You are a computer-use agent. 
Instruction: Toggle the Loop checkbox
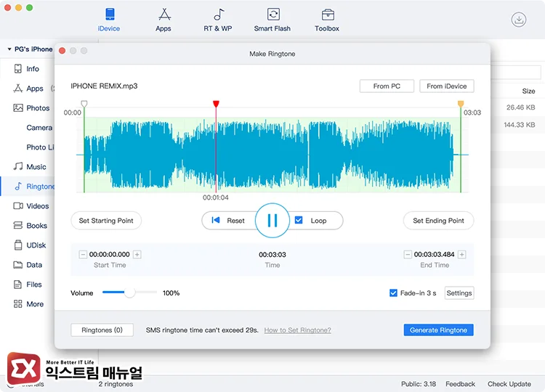pos(299,221)
